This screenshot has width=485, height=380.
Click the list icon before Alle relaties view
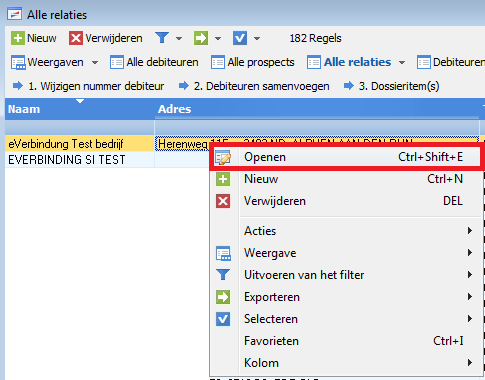[x=314, y=62]
